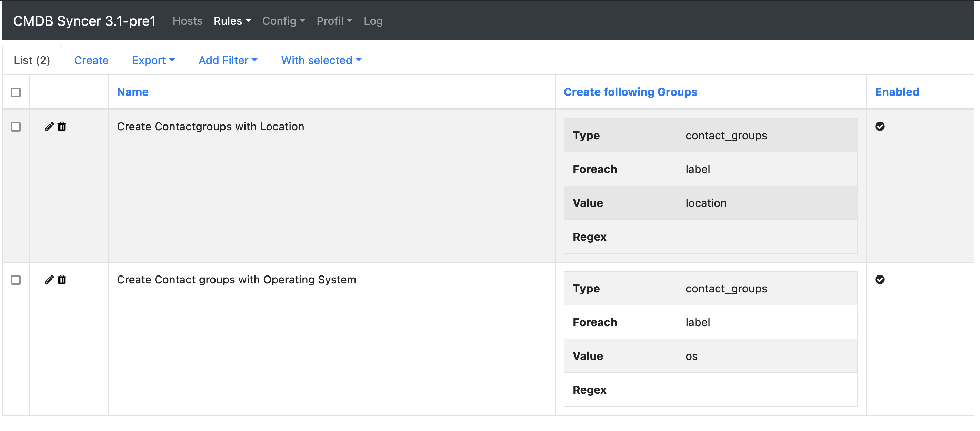Screen dimensions: 980x431
Task: Click enabled checkmark for Operating System rule
Action: pos(880,280)
